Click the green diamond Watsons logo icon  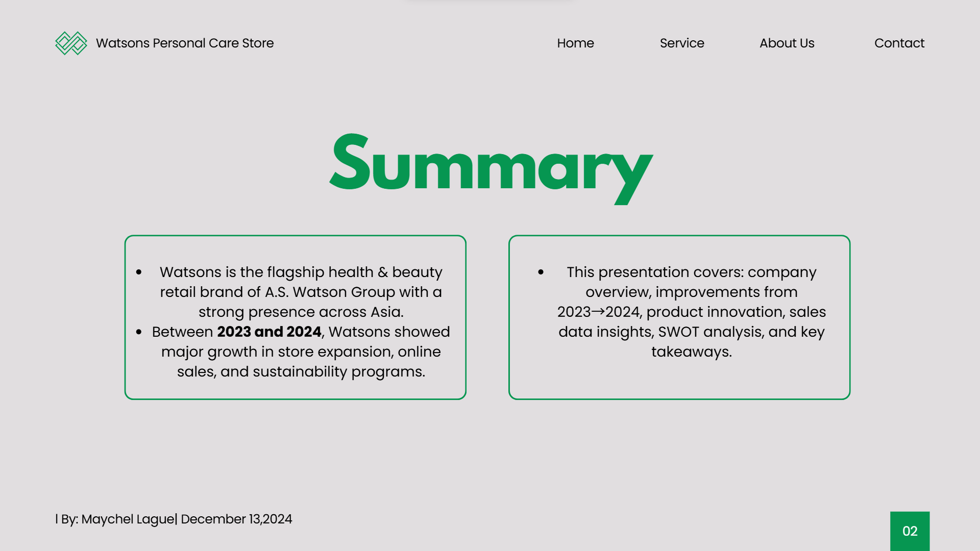(x=71, y=43)
